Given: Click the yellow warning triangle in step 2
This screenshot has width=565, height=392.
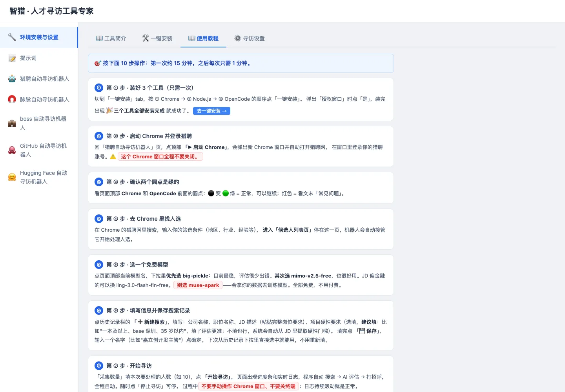Looking at the screenshot, I should tap(113, 157).
